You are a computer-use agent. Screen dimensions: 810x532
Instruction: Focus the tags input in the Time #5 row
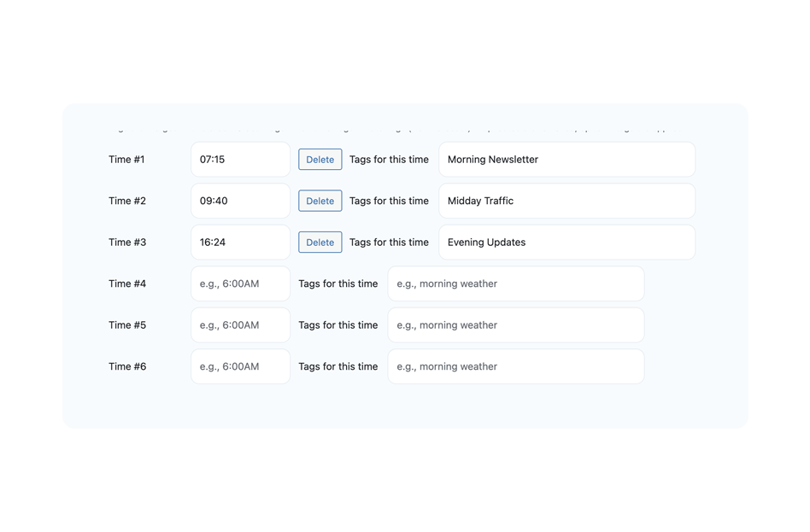click(515, 325)
